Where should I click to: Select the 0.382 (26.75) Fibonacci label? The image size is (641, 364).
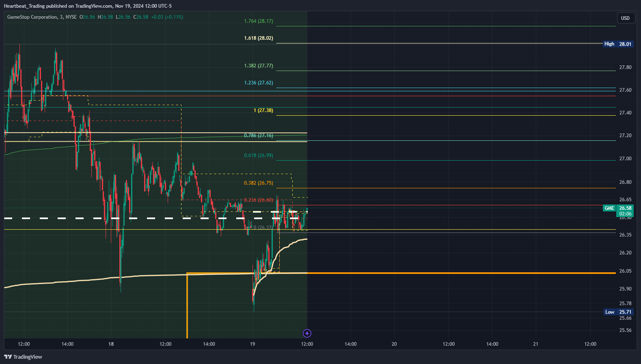pos(259,183)
